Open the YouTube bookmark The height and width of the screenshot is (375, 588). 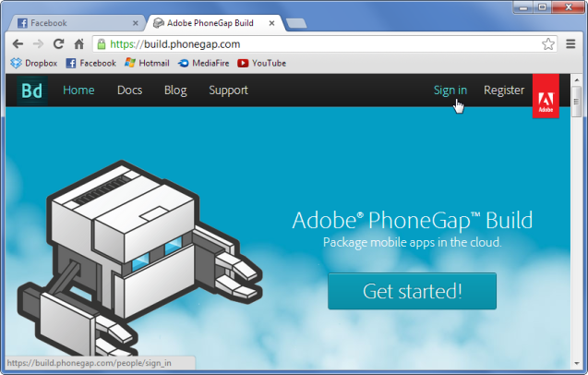[262, 63]
